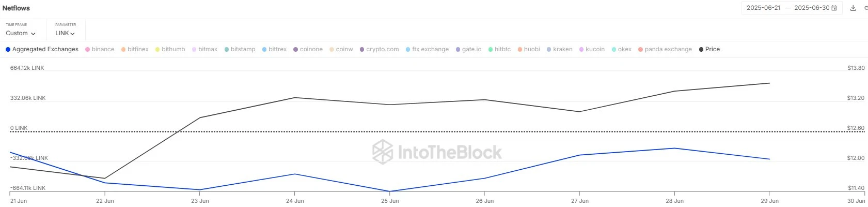
Task: Show the crypto.com exchange series
Action: click(379, 49)
